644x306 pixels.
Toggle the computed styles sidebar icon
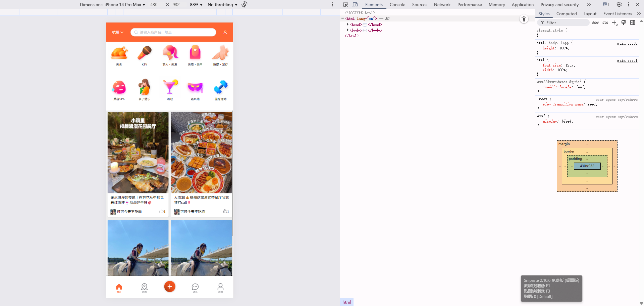633,23
